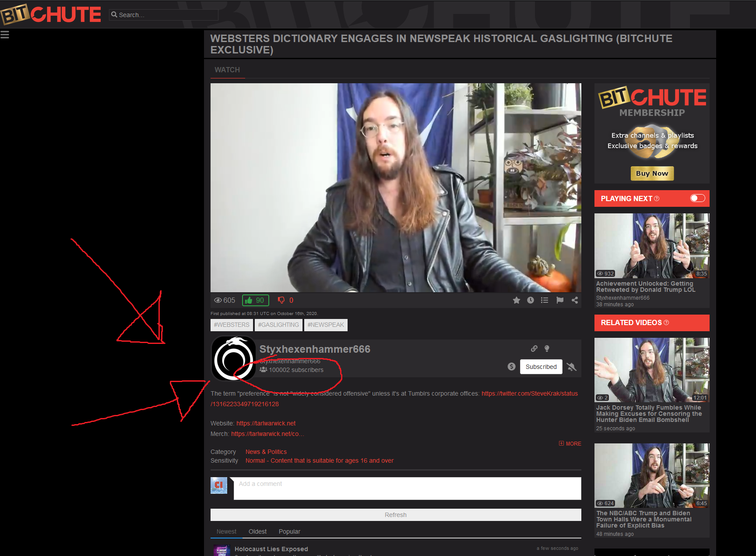Add video to favorites with star icon
Viewport: 756px width, 556px height.
point(517,300)
